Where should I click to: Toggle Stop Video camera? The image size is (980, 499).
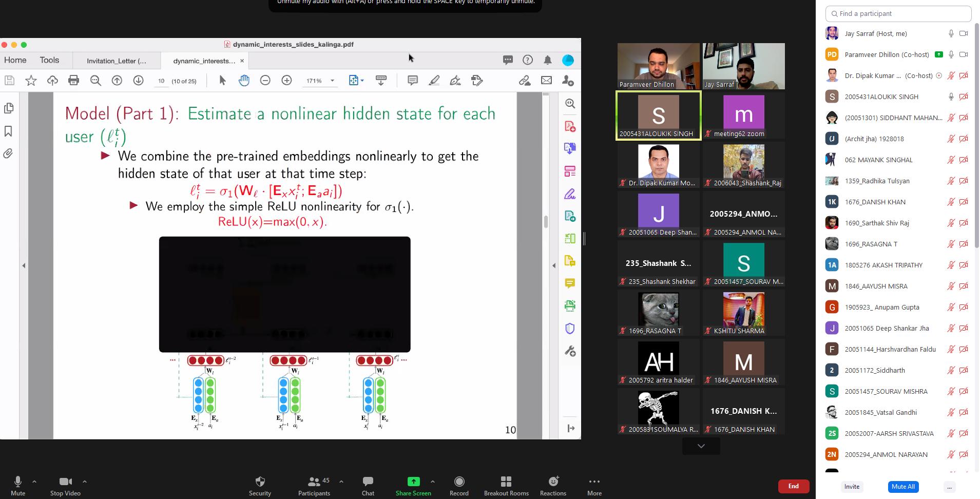(65, 486)
